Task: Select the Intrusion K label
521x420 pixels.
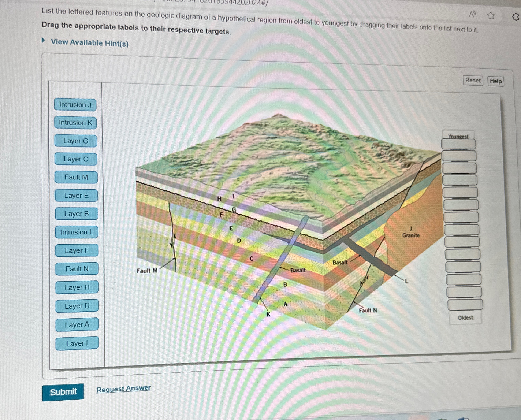Action: click(x=75, y=123)
